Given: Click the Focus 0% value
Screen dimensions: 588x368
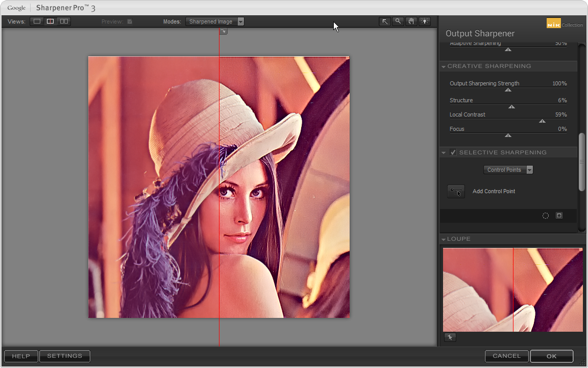Looking at the screenshot, I should pos(562,129).
